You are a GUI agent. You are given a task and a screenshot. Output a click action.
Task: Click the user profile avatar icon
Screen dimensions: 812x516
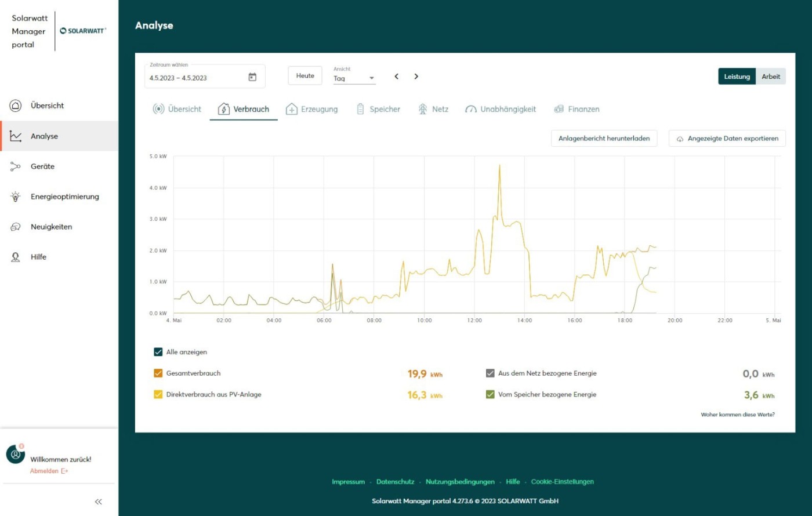(x=16, y=454)
